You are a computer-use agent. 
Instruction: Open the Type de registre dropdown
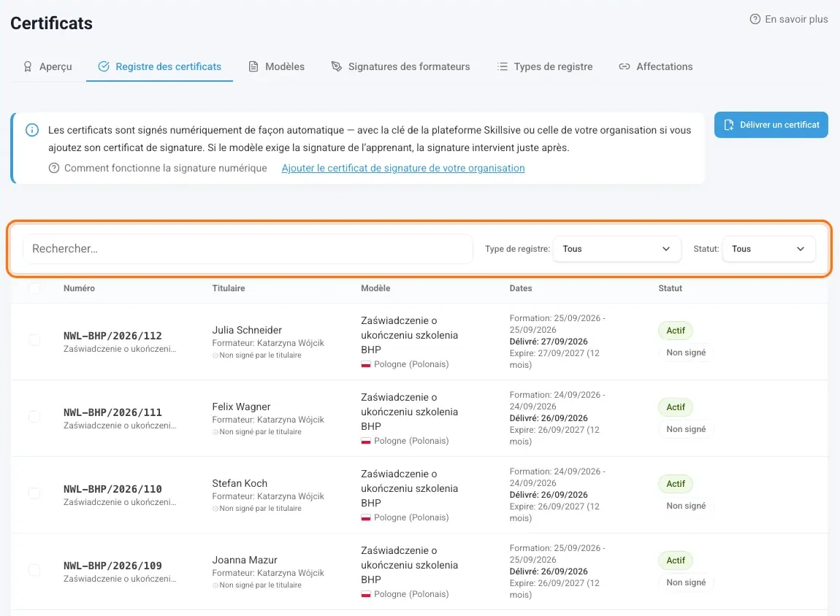(616, 249)
